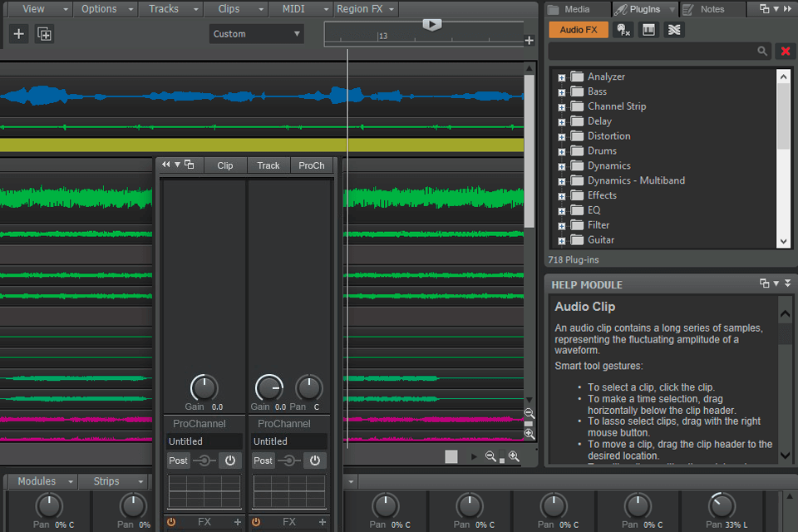Open the Clips menu

click(x=235, y=8)
